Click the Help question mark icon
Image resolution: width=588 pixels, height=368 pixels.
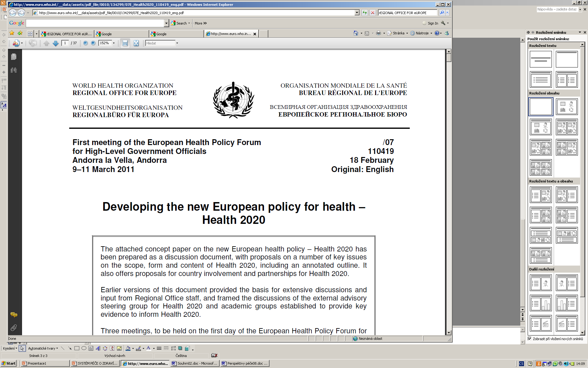coord(437,33)
